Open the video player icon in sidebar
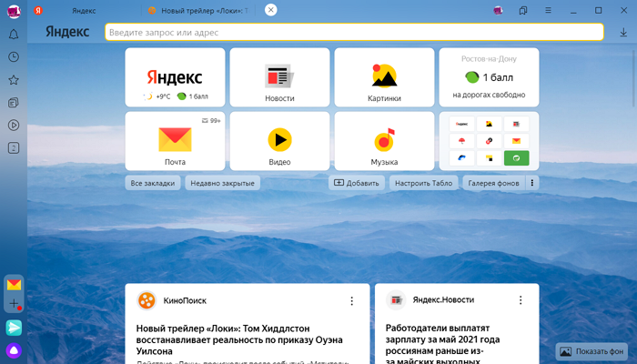The height and width of the screenshot is (364, 637). 14,126
